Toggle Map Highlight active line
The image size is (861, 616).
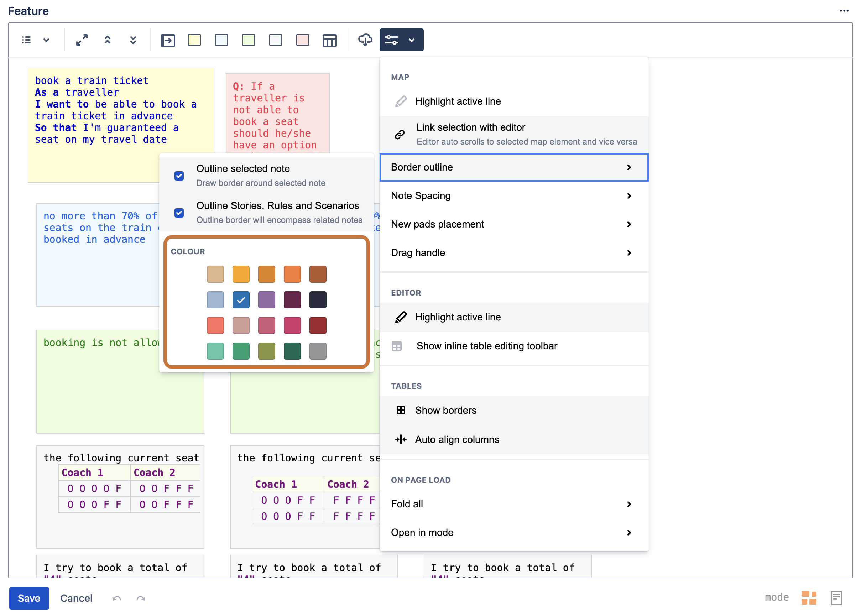click(x=514, y=101)
